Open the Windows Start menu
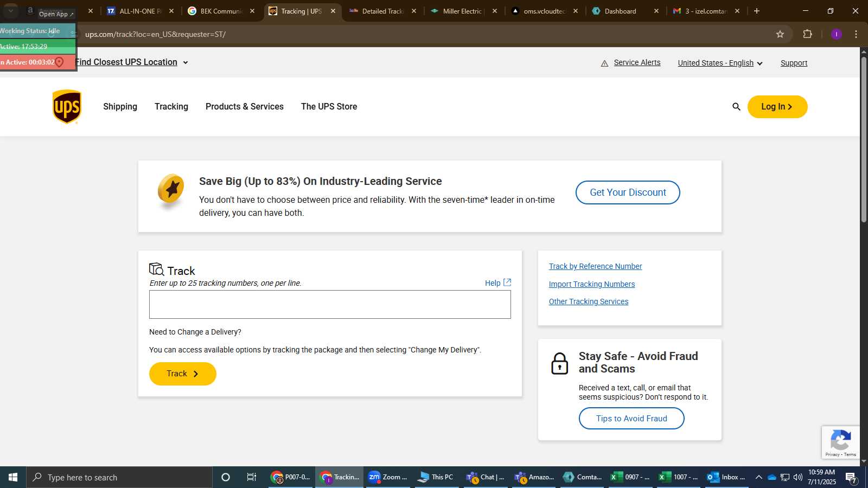 [13, 477]
